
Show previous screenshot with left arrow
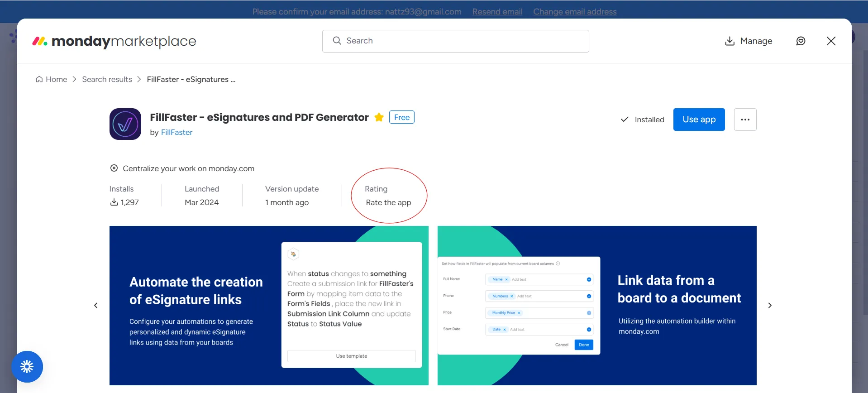point(96,306)
